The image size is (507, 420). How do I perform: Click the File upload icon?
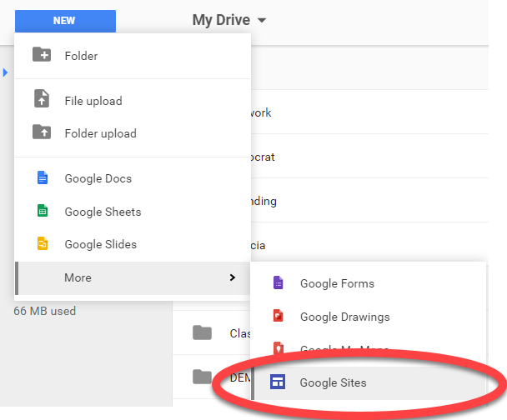41,100
